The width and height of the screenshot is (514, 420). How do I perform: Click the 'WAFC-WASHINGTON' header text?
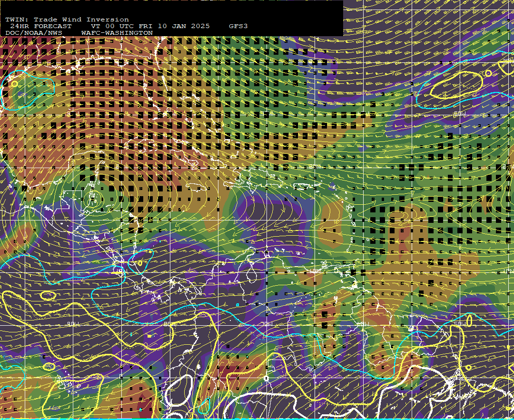117,33
